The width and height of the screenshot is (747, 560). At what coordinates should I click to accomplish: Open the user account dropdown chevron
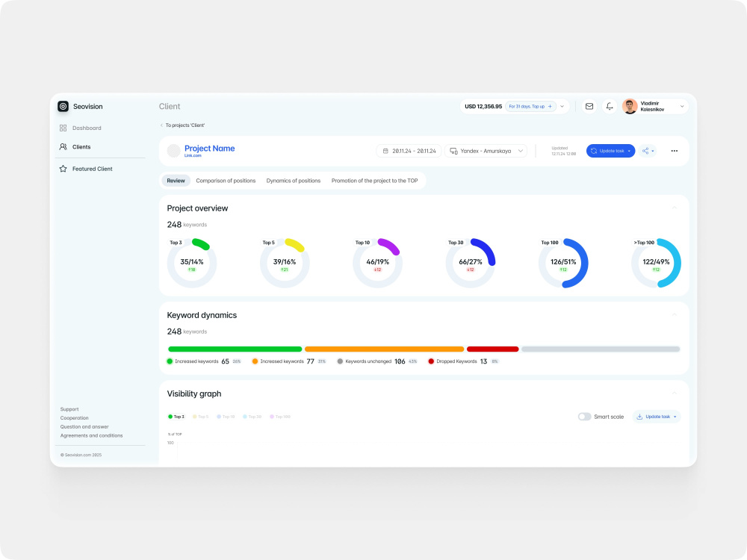682,106
